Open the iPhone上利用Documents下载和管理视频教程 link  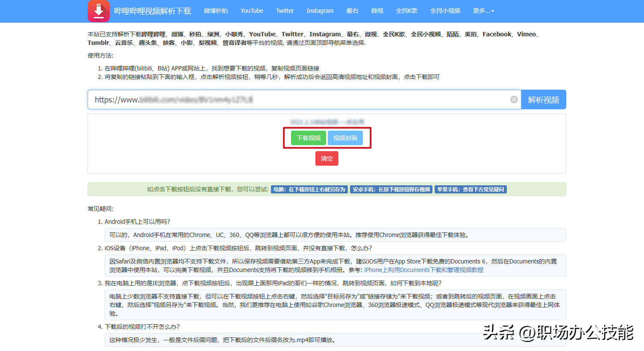(x=424, y=270)
